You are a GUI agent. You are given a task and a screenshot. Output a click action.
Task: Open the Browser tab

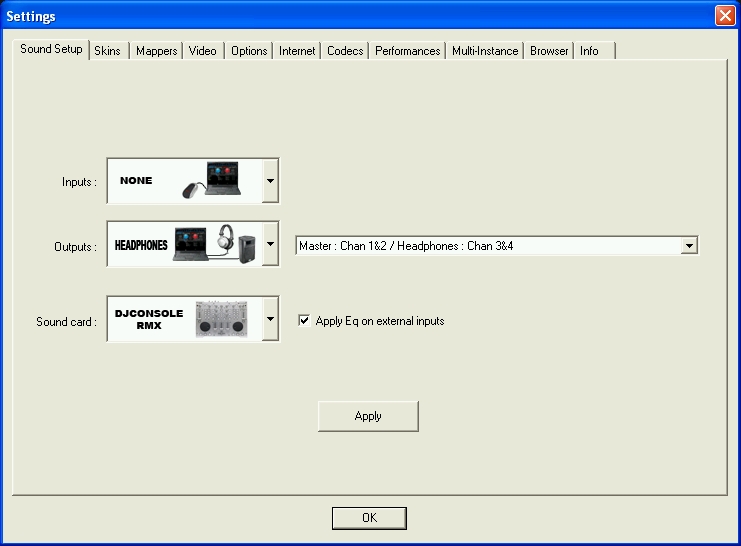(549, 51)
